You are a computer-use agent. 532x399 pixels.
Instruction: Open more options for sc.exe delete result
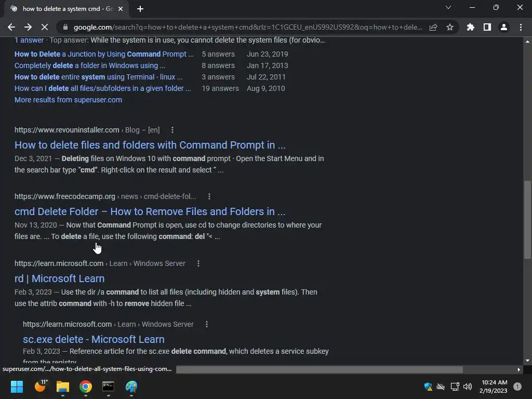(x=207, y=324)
